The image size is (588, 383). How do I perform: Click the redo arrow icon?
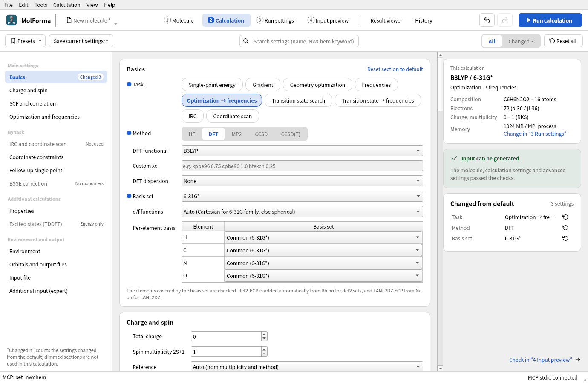pyautogui.click(x=505, y=20)
